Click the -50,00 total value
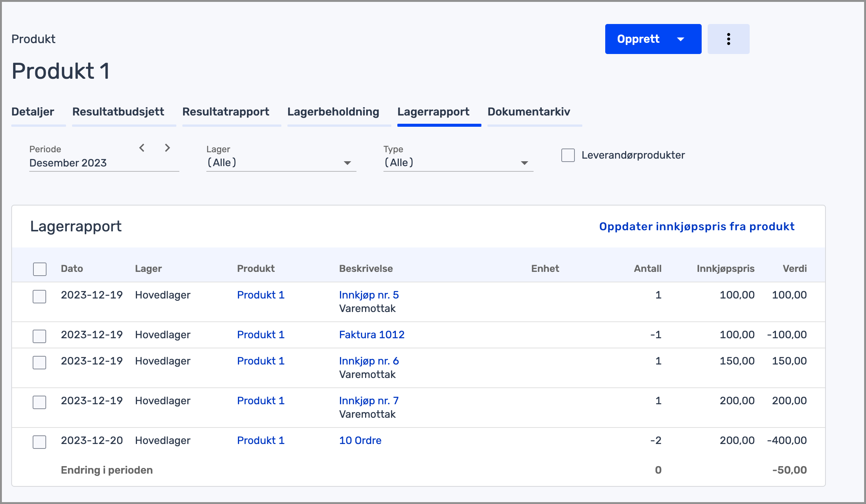The height and width of the screenshot is (504, 866). tap(789, 470)
